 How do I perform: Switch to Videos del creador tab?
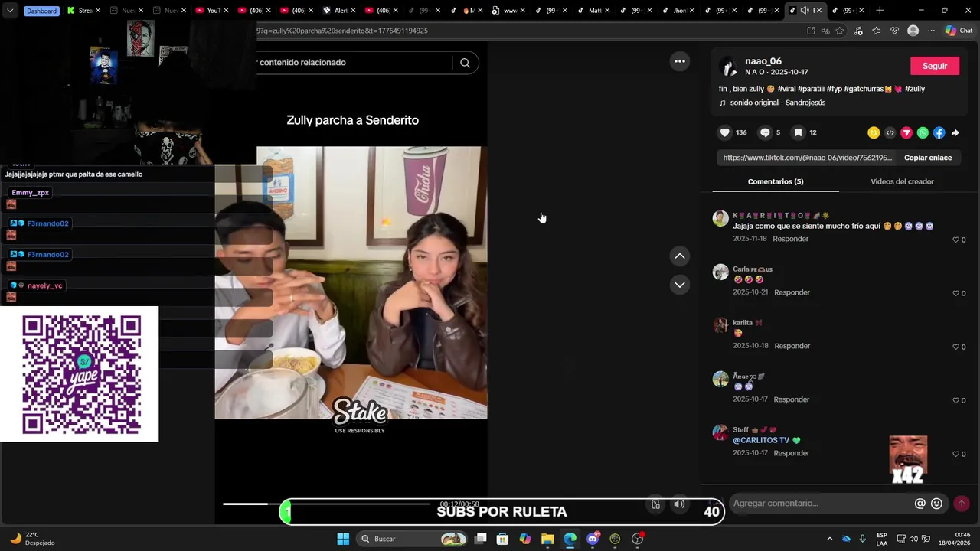click(x=902, y=181)
